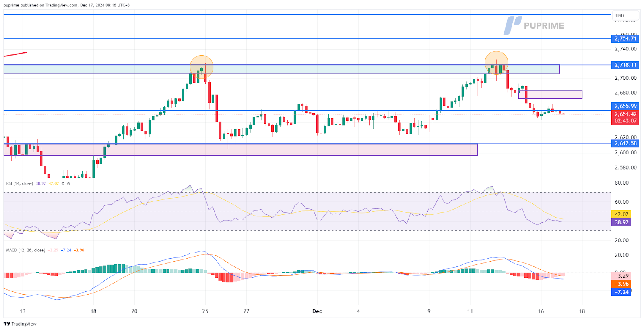
Task: Click the -3.96 value in MACD legend
Action: [x=79, y=250]
